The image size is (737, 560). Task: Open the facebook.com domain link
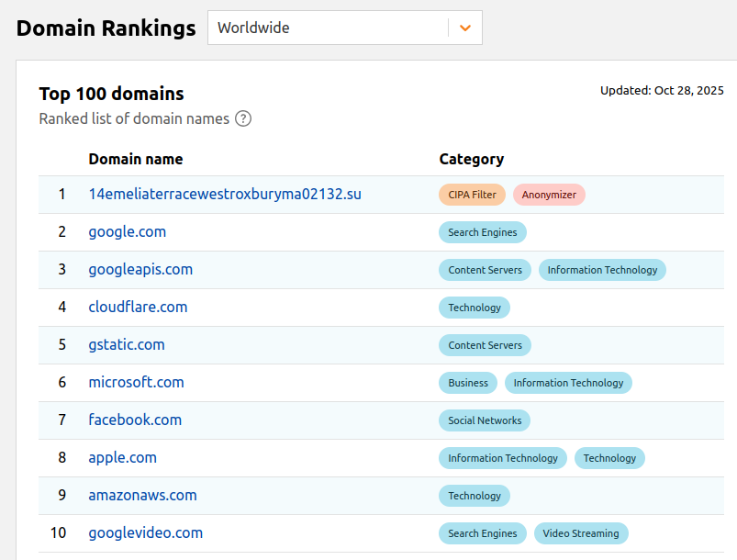pos(135,420)
